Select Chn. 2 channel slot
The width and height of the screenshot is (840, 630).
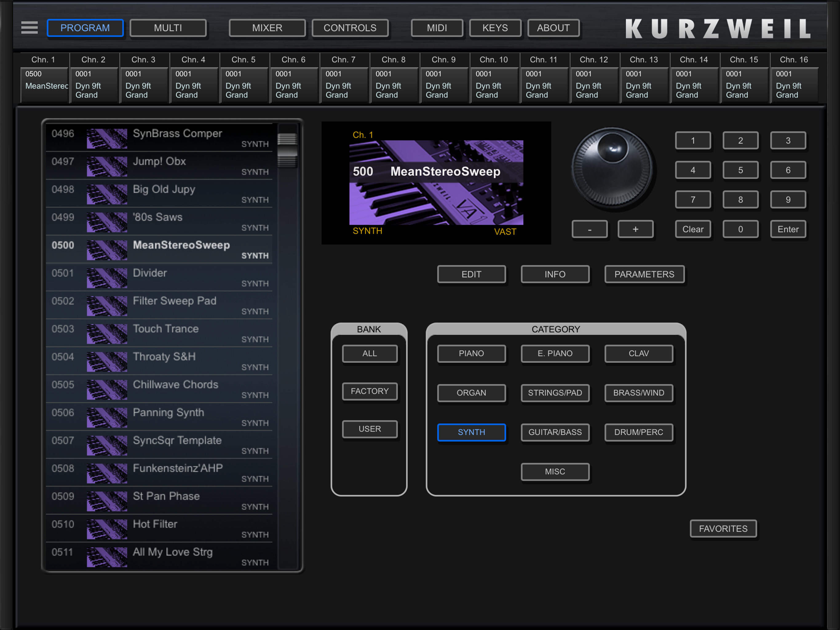[95, 85]
